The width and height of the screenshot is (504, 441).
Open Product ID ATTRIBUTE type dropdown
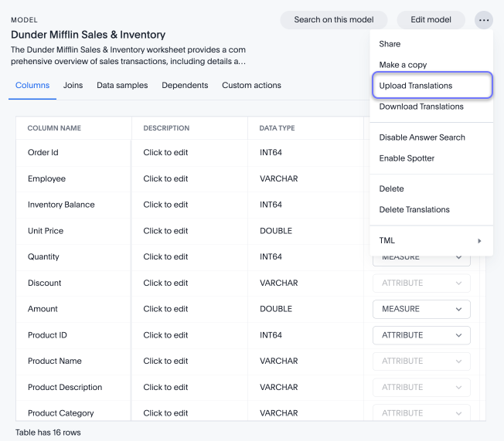[x=421, y=335]
